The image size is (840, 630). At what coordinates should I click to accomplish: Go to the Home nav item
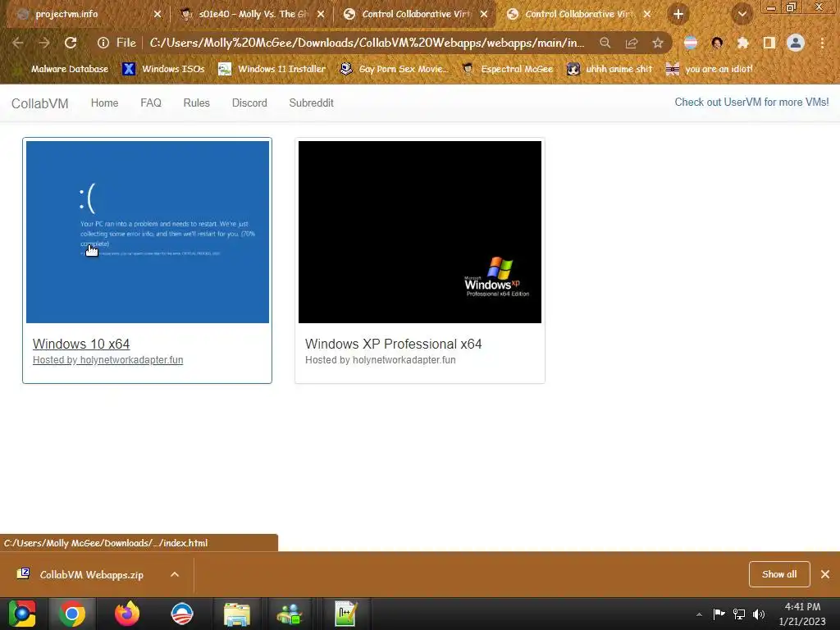tap(104, 103)
